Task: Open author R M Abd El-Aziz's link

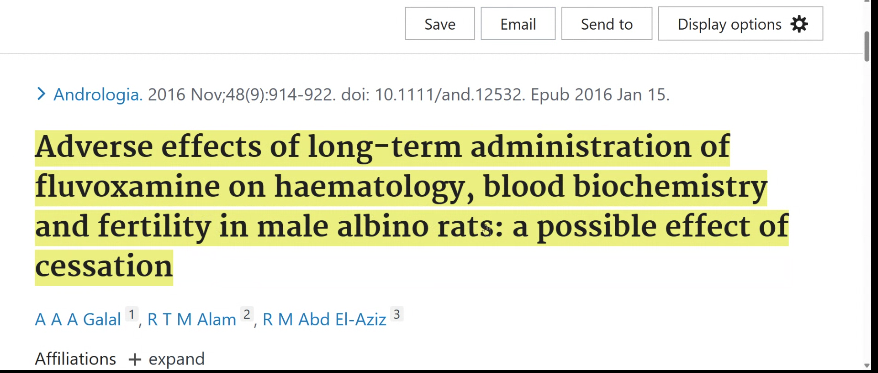Action: (x=324, y=319)
